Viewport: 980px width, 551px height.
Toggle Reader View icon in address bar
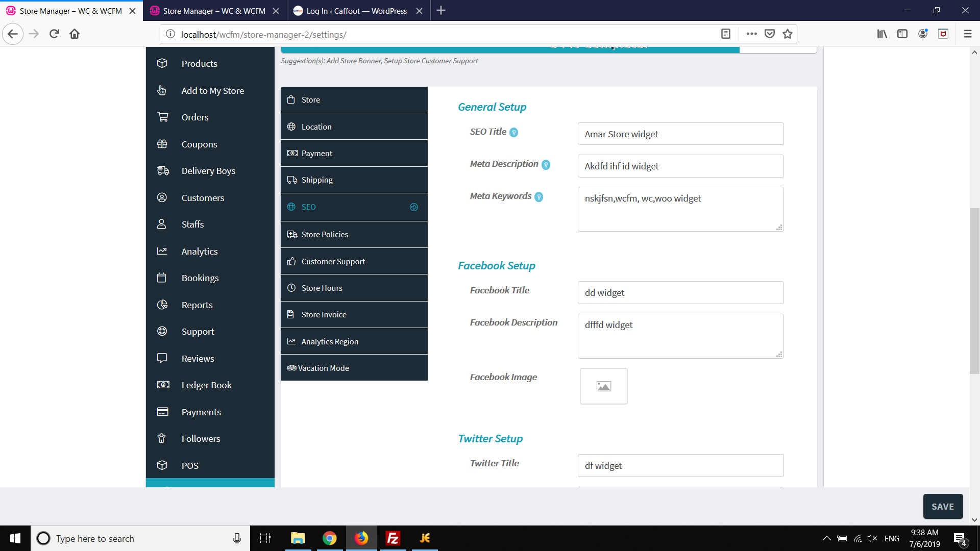coord(726,34)
